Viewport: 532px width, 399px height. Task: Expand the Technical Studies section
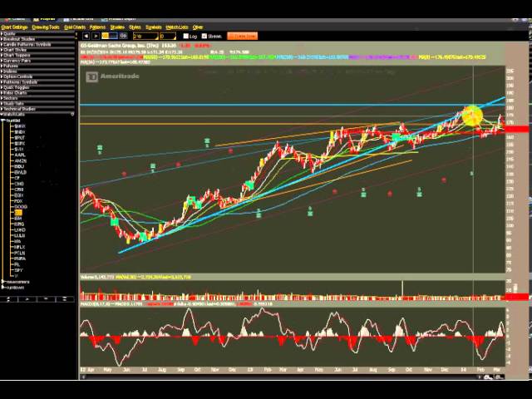point(37,109)
